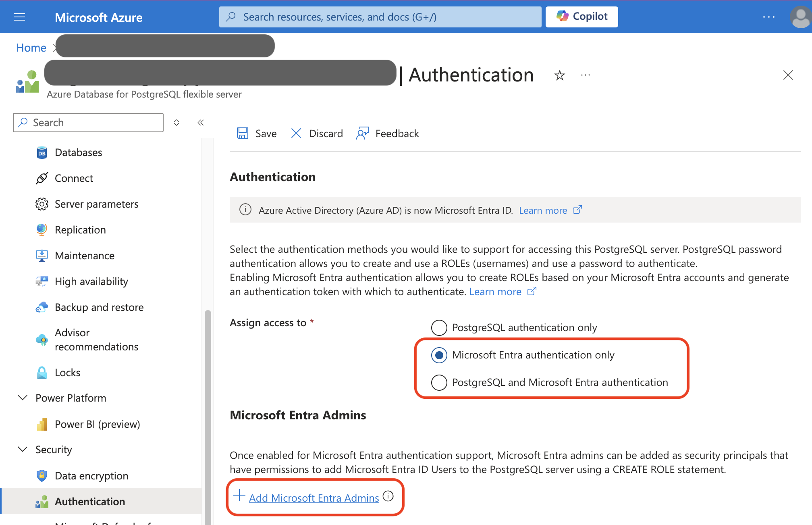Screen dimensions: 812x525
Task: Open the hamburger portal menu
Action: [19, 17]
